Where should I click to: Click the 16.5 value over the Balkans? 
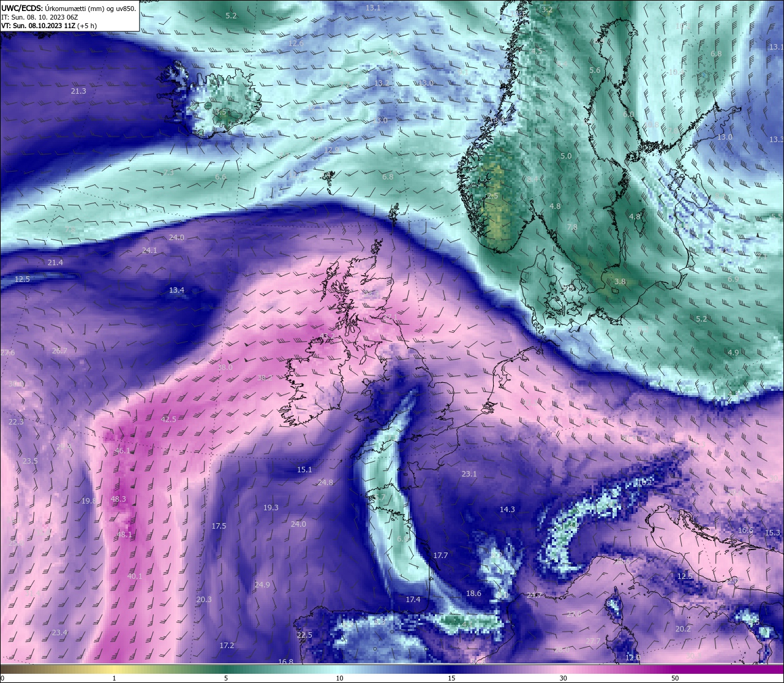pyautogui.click(x=745, y=530)
